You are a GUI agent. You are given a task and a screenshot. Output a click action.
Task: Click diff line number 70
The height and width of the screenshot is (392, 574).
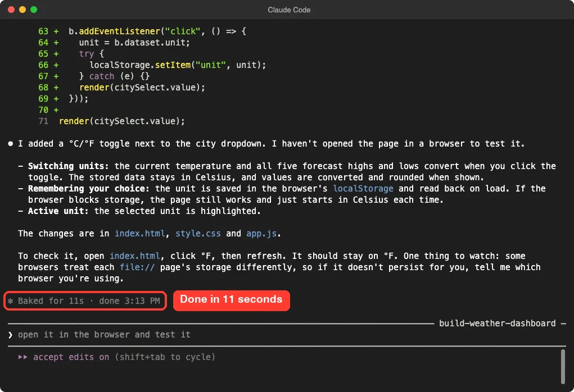point(43,110)
